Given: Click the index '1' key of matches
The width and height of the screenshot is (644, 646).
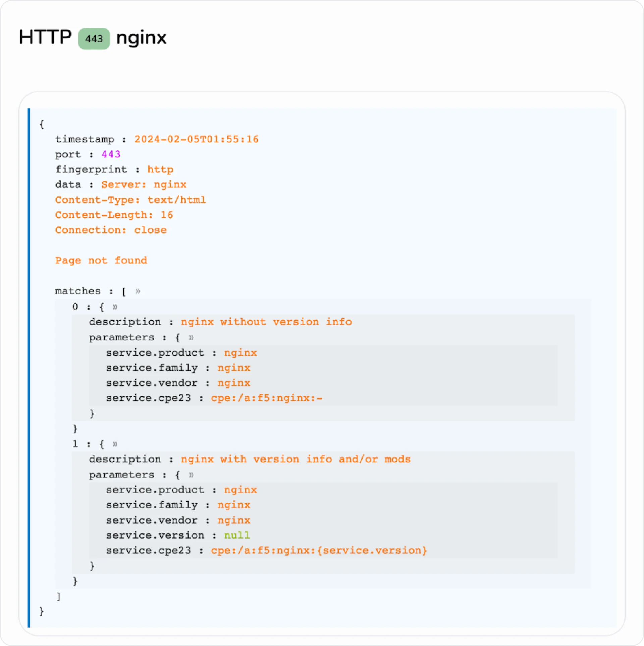Looking at the screenshot, I should tap(75, 444).
